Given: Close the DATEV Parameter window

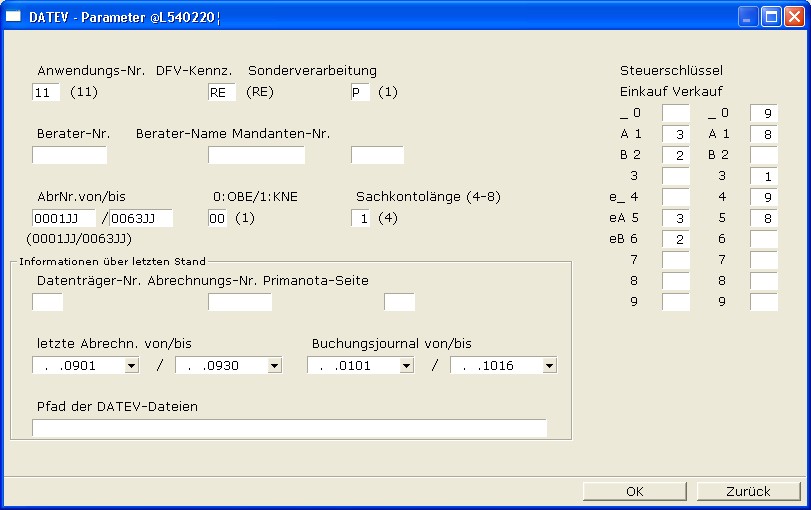Looking at the screenshot, I should 793,16.
